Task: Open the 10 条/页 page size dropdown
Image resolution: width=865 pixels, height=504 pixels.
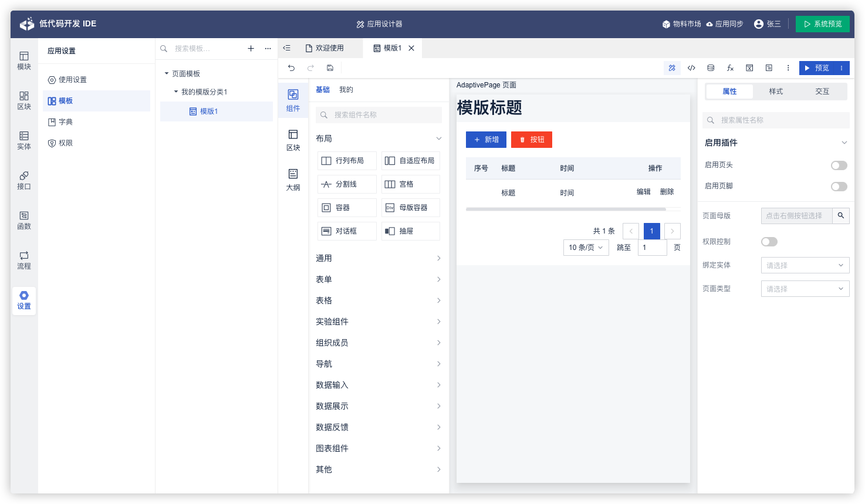Action: click(585, 248)
